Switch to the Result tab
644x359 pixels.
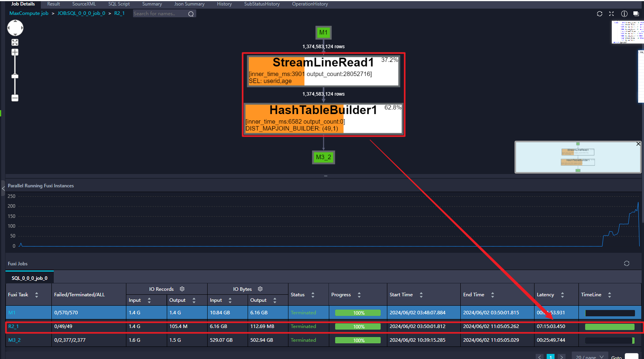pos(53,4)
